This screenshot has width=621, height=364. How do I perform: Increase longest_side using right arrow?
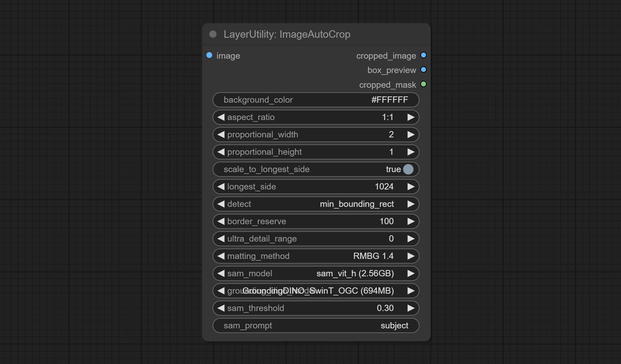point(411,187)
